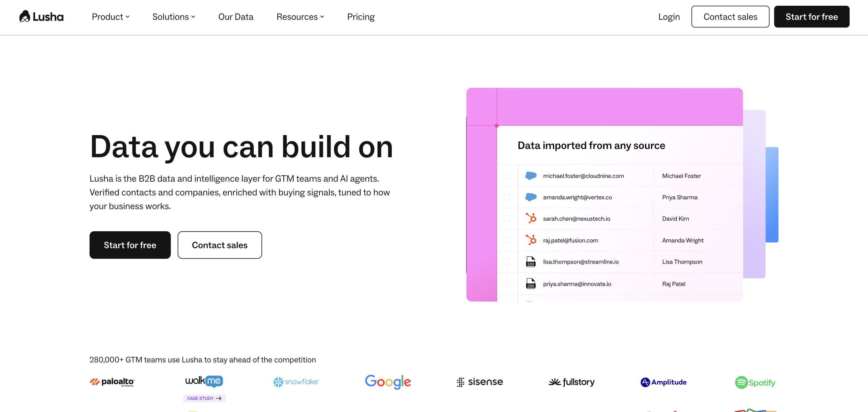The width and height of the screenshot is (868, 412).
Task: Click the Palo Alto Networks logo
Action: pyautogui.click(x=112, y=382)
